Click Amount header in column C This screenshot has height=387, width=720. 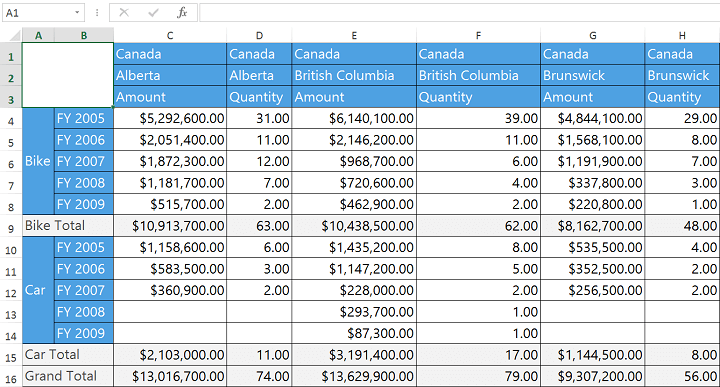[170, 97]
